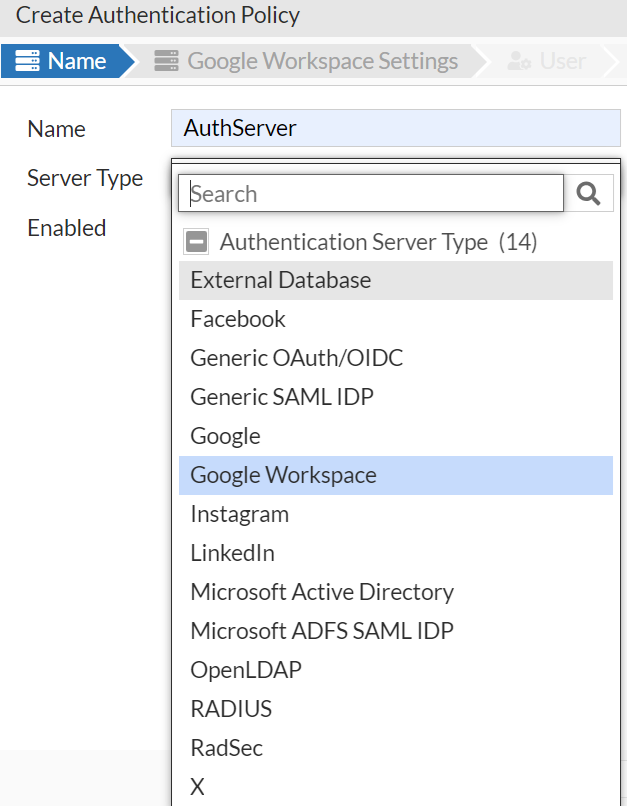
Task: Choose Microsoft ADFS SAML IDP
Action: pos(321,630)
